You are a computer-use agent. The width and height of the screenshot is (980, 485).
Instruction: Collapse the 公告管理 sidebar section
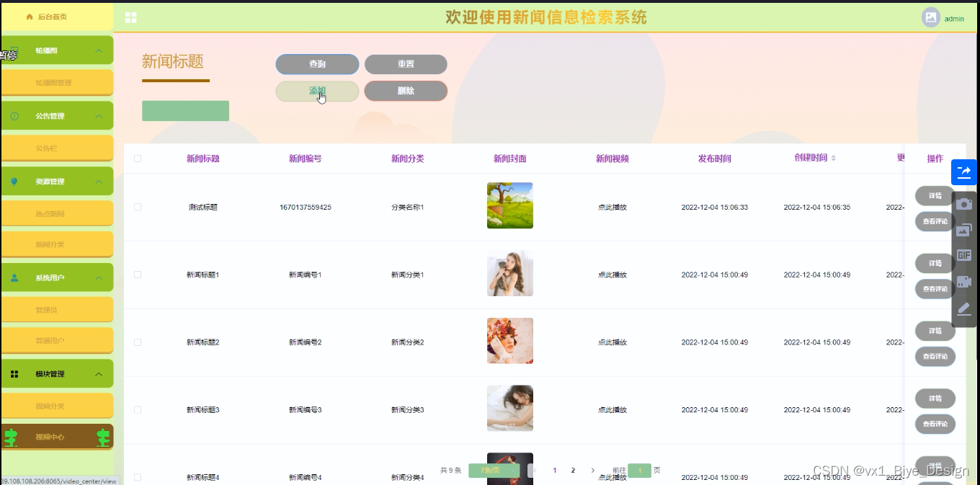click(99, 116)
